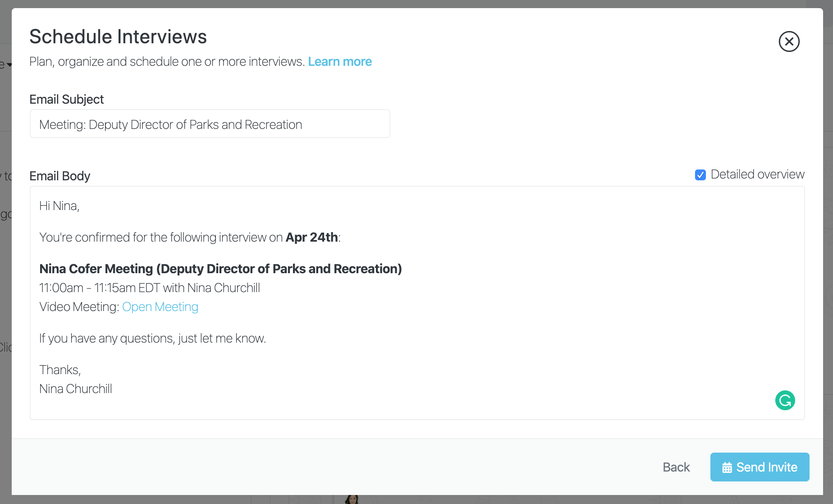Focus the Email Subject input field

210,124
